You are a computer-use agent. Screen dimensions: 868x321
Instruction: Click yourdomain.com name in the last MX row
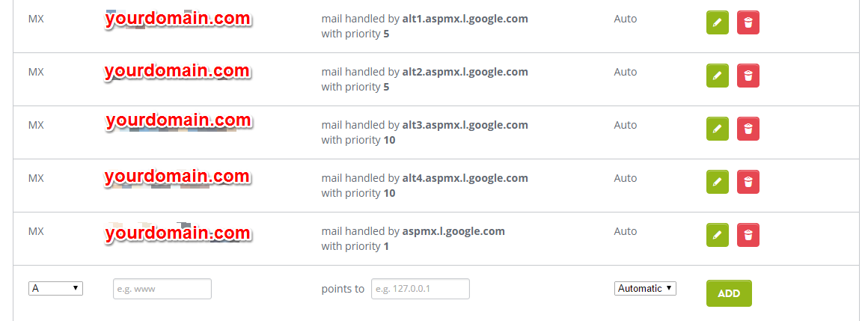click(x=178, y=233)
